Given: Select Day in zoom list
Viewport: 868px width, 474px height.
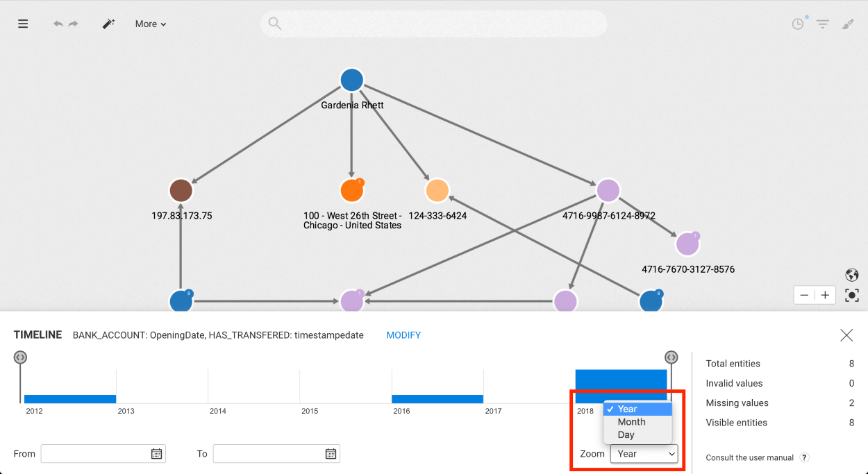Looking at the screenshot, I should 626,435.
